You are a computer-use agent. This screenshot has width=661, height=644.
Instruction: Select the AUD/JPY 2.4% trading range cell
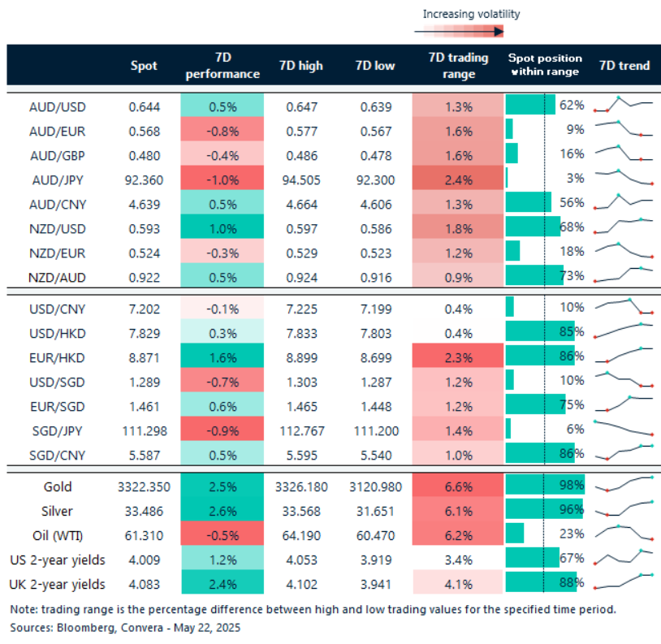tap(459, 178)
